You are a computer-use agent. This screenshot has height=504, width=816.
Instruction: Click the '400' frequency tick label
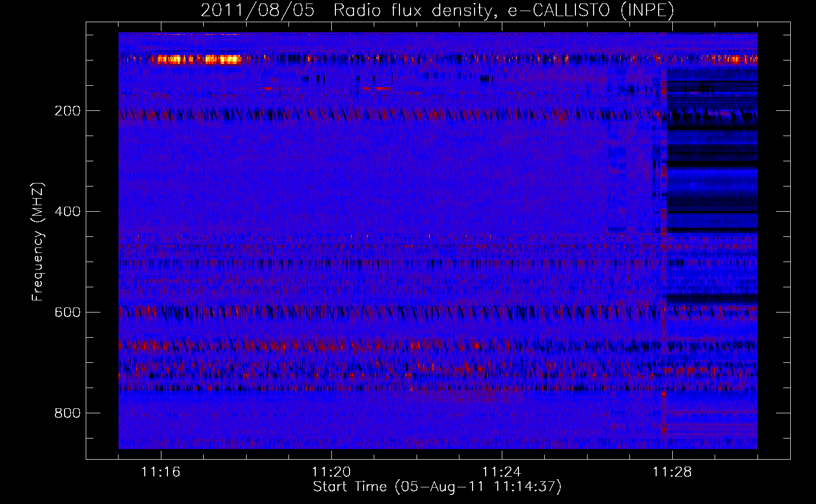tap(68, 212)
